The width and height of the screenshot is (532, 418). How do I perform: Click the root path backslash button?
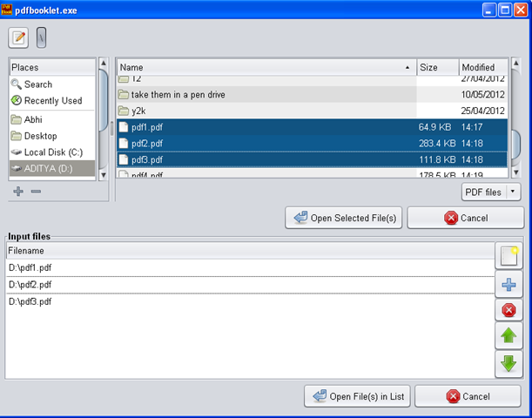click(41, 37)
